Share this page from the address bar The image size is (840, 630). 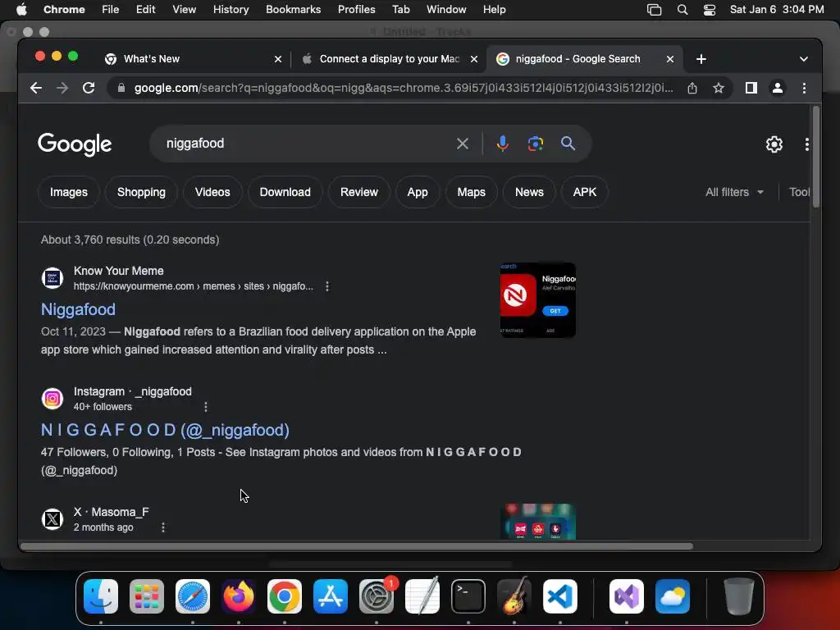click(692, 88)
